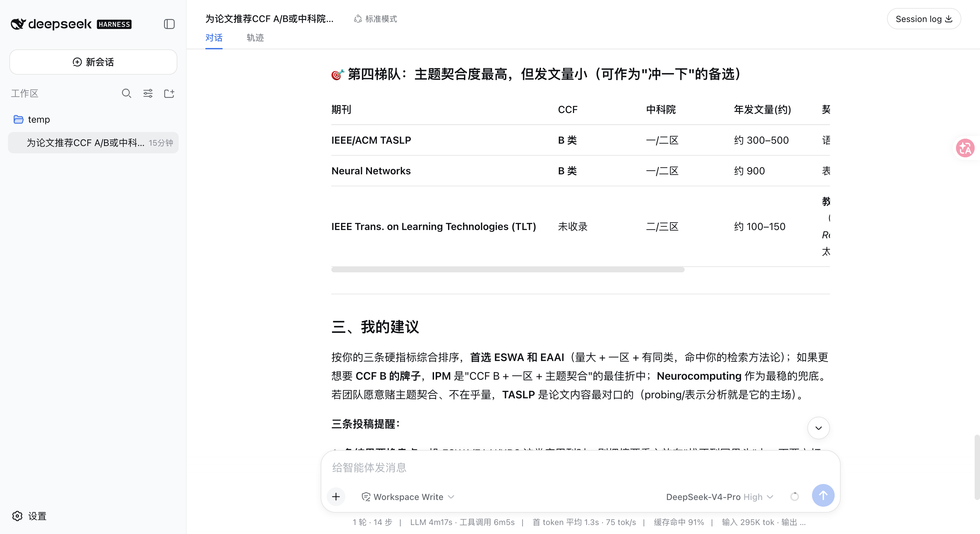980x534 pixels.
Task: Click the 未收录 CCF cell
Action: (x=573, y=227)
